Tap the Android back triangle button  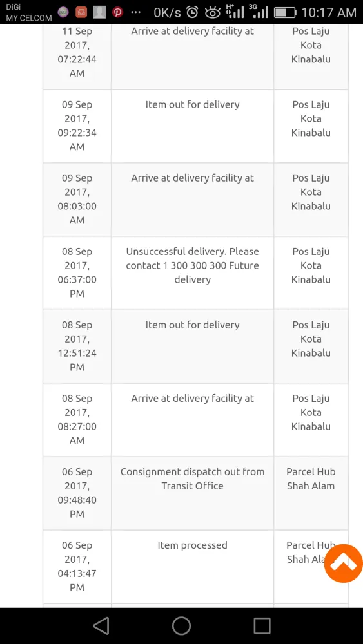101,626
